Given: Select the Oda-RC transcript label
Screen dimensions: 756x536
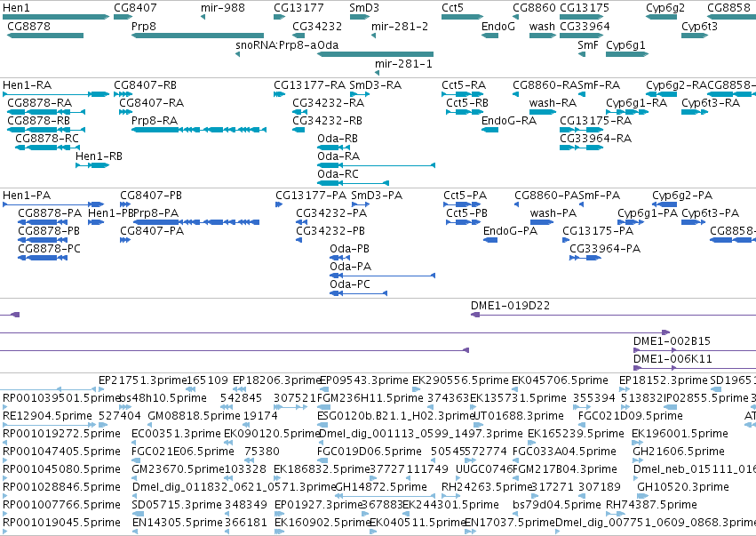Looking at the screenshot, I should pyautogui.click(x=338, y=174).
